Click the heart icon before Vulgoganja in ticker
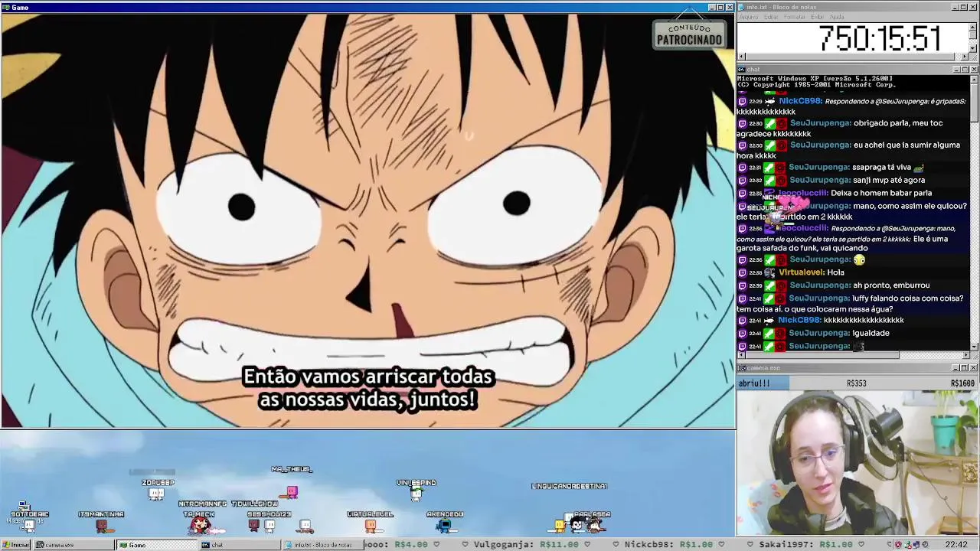Screen dimensions: 980x551 (x=465, y=545)
